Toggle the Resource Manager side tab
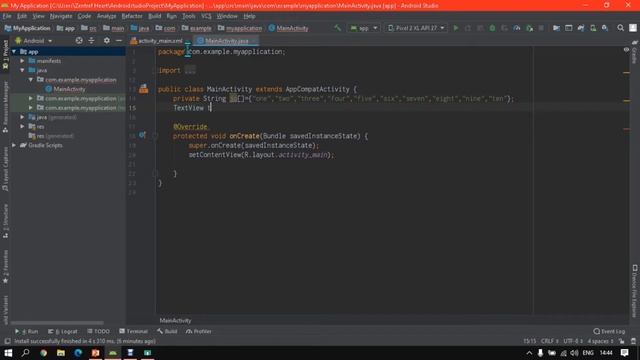The height and width of the screenshot is (360, 640). [5, 107]
